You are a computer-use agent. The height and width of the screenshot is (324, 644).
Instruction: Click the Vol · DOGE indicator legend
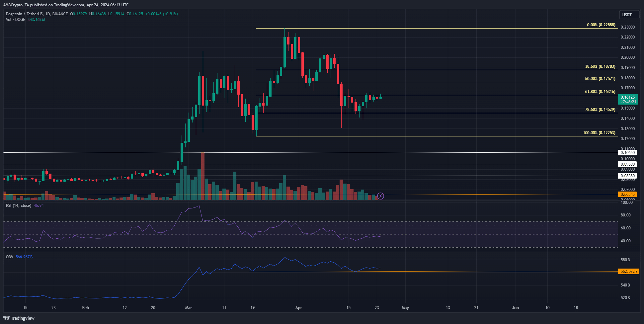click(15, 20)
